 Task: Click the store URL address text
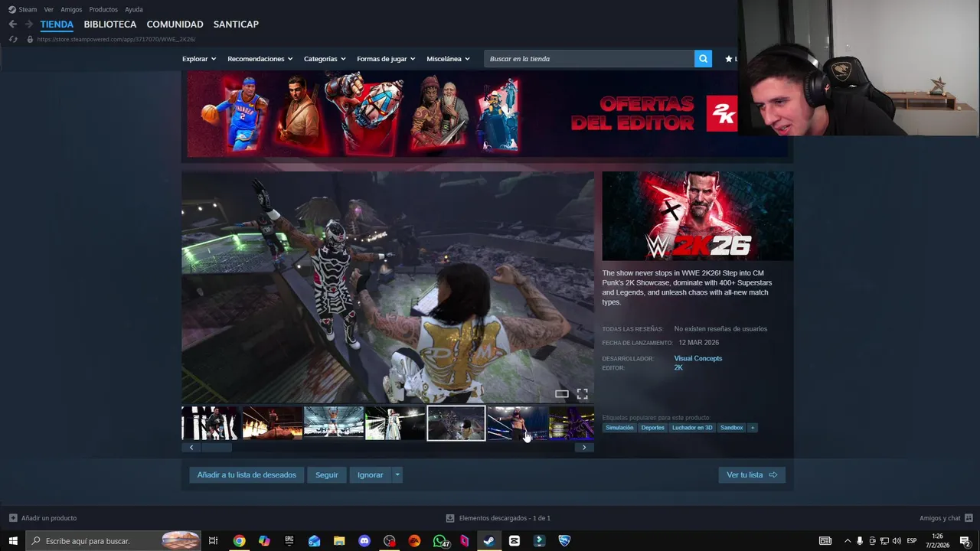[x=116, y=39]
